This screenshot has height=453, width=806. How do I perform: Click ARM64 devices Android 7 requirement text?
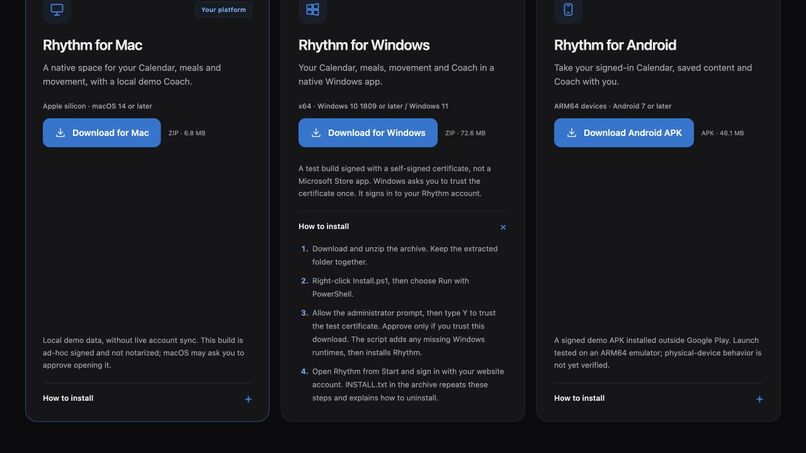tap(613, 106)
